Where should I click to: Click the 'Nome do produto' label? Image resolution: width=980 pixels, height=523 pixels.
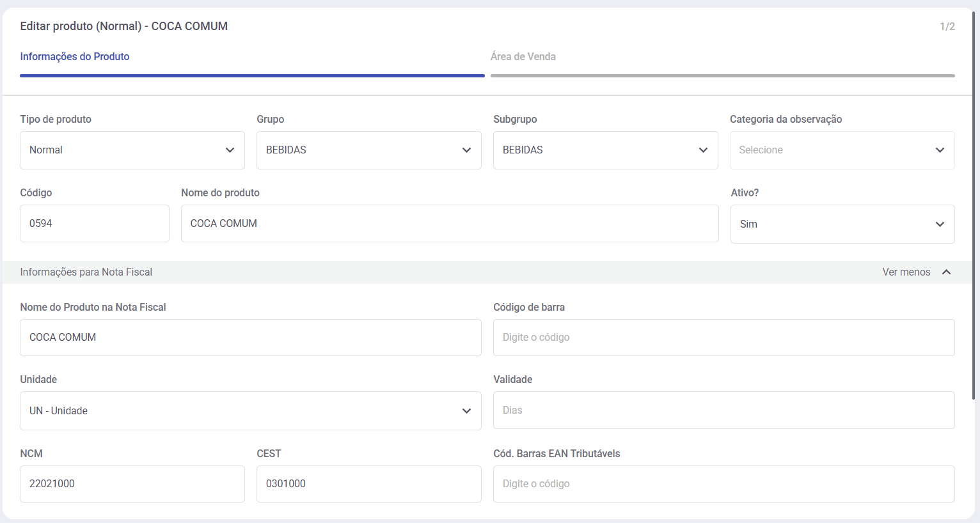[220, 192]
